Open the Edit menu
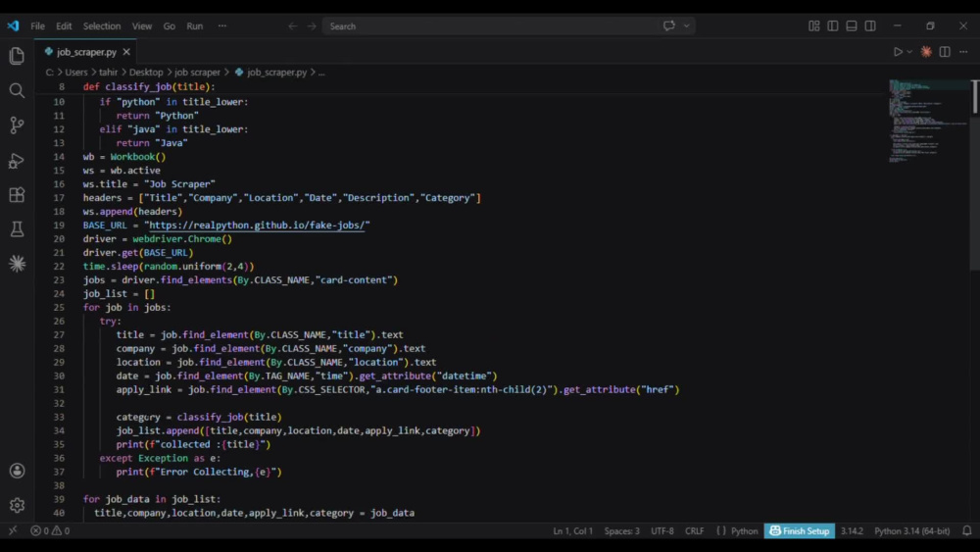 coord(64,26)
